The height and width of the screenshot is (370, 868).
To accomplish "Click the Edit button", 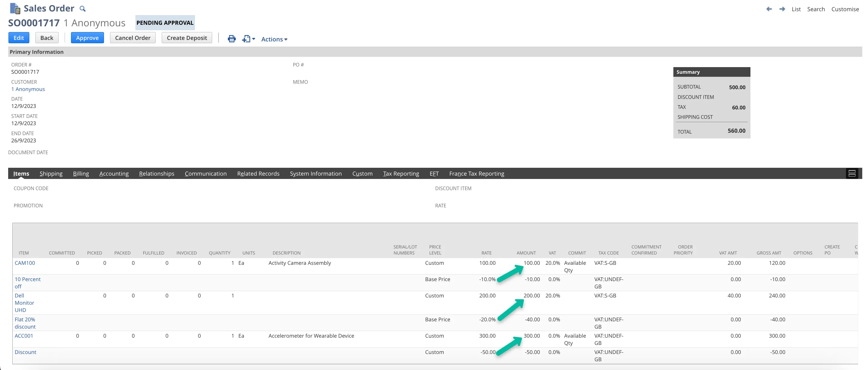I will [x=19, y=38].
